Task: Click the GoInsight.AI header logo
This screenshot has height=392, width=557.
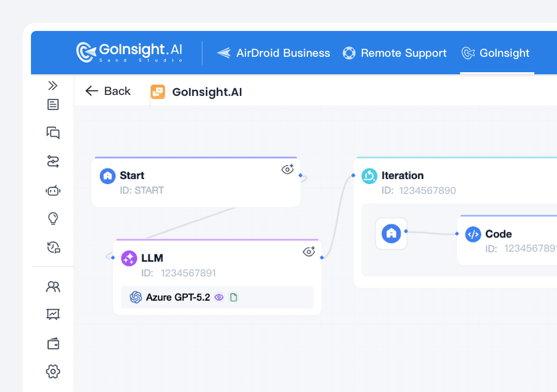Action: pos(129,52)
